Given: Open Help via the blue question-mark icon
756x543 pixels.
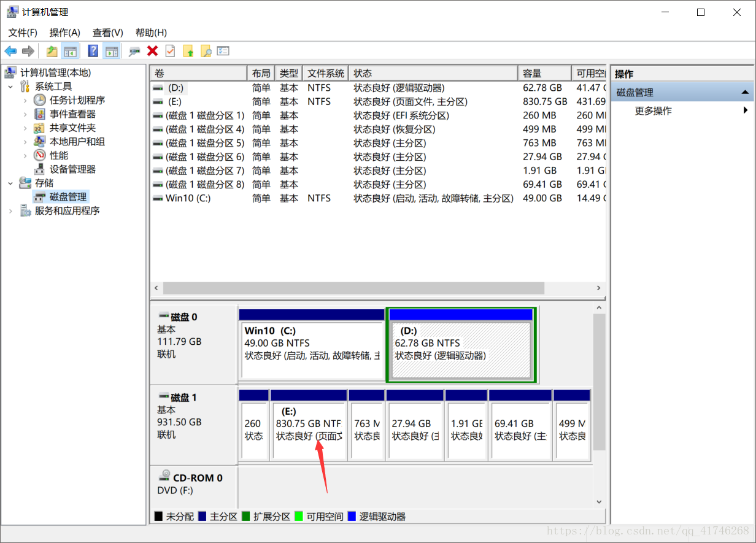Looking at the screenshot, I should click(93, 51).
